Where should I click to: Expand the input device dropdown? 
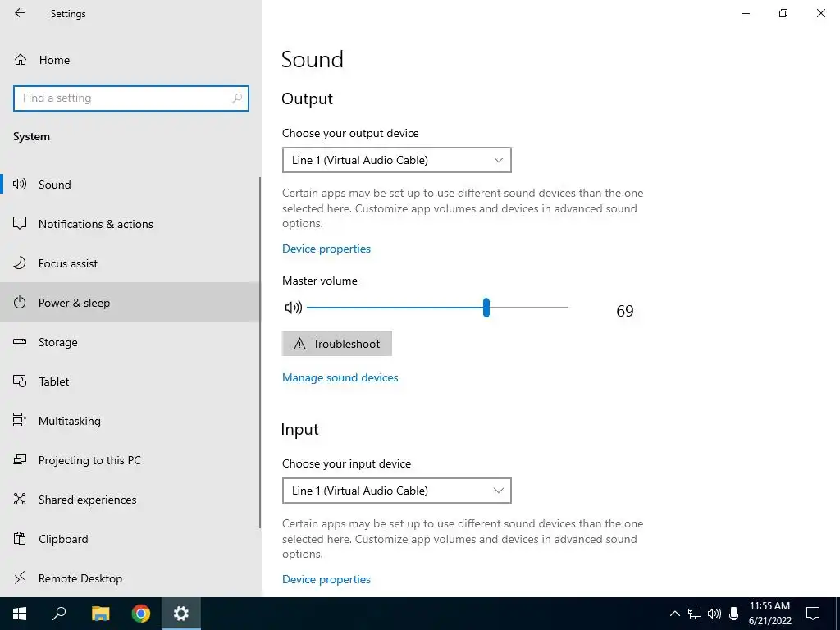pyautogui.click(x=397, y=491)
